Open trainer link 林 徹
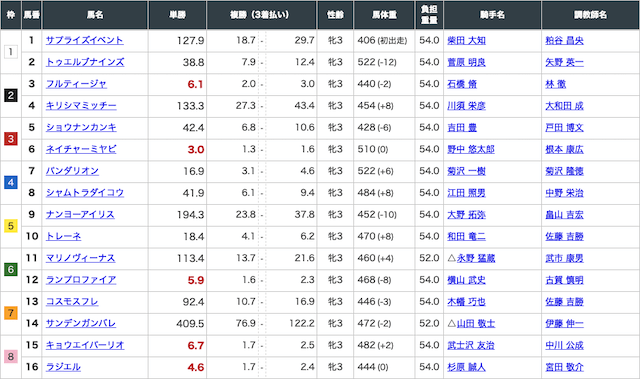 [556, 84]
